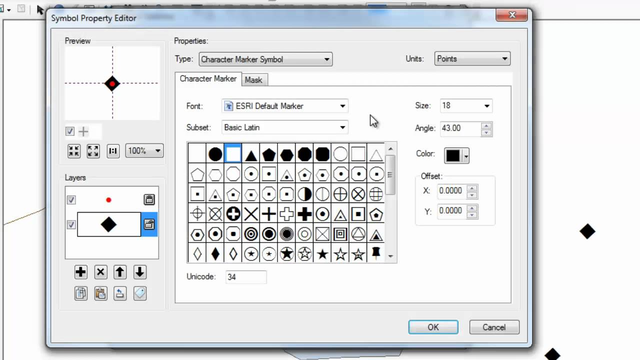Select the circled X glyph
The image size is (640, 360).
(358, 194)
